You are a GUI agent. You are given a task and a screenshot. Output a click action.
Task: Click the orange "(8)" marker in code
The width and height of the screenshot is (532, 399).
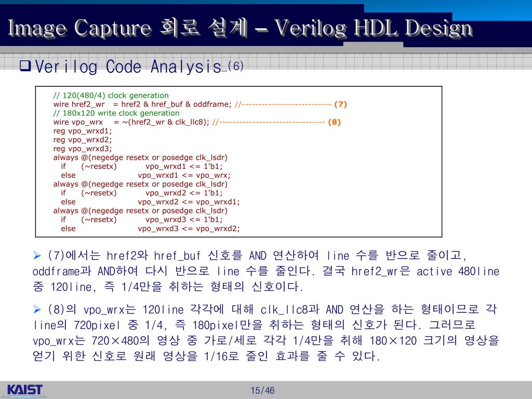coord(334,122)
